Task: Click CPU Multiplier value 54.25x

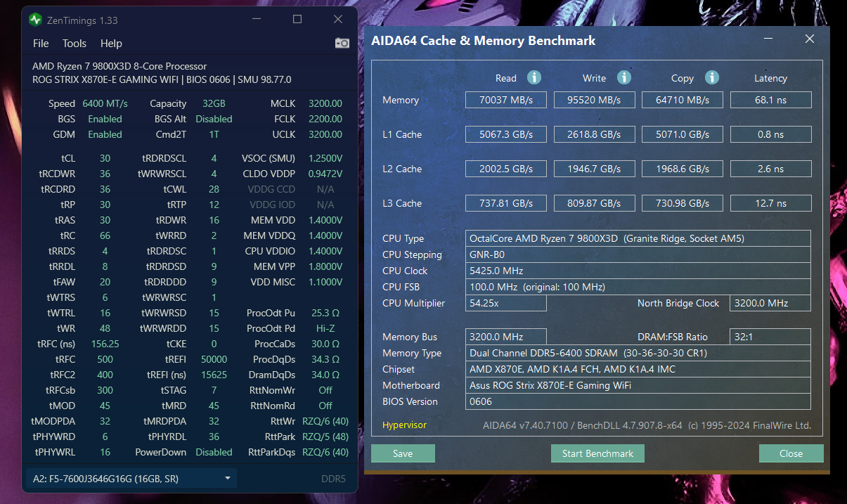Action: click(x=506, y=303)
